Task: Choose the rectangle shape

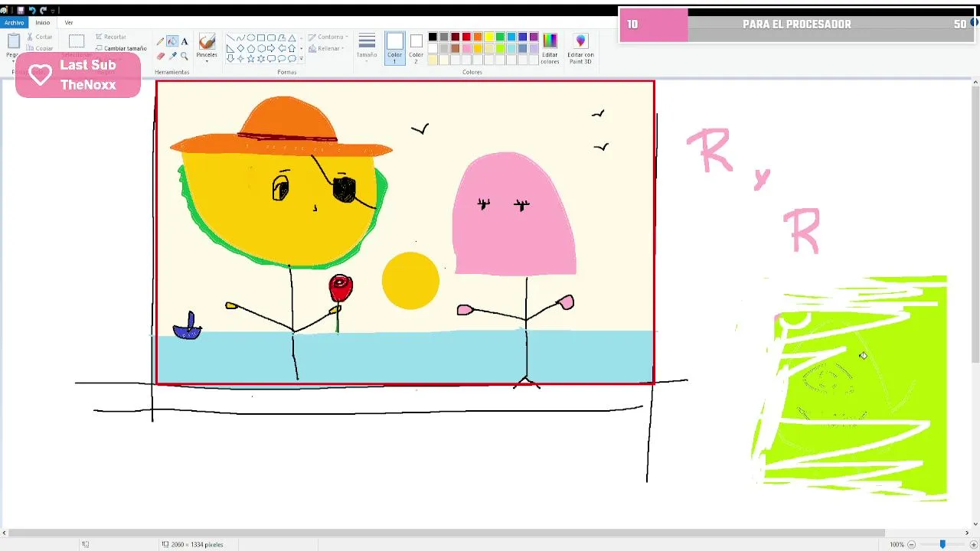Action: [x=261, y=37]
